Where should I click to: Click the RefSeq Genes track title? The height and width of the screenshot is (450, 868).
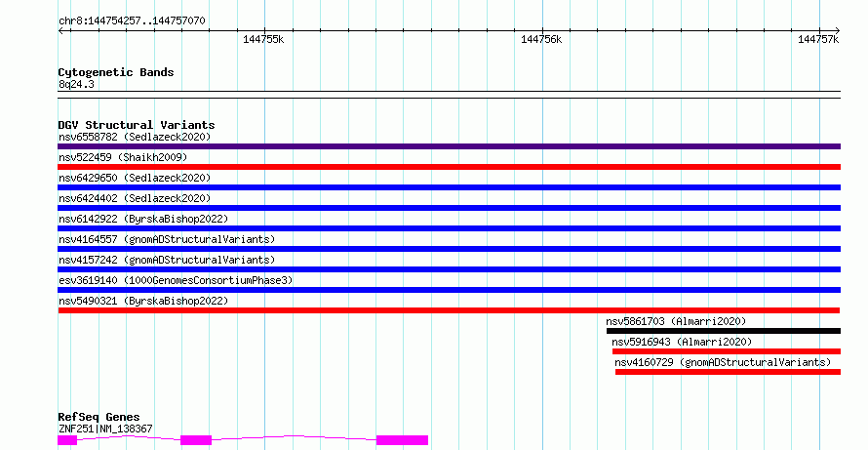[x=99, y=417]
